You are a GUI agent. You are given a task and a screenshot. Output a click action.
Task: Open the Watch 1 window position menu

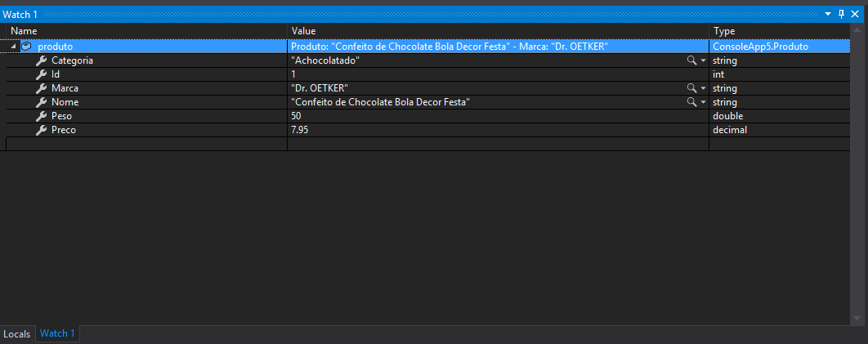click(x=828, y=15)
